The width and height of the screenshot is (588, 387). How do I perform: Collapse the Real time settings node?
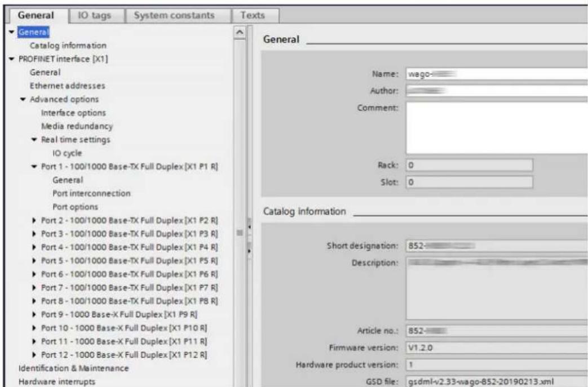(x=34, y=140)
